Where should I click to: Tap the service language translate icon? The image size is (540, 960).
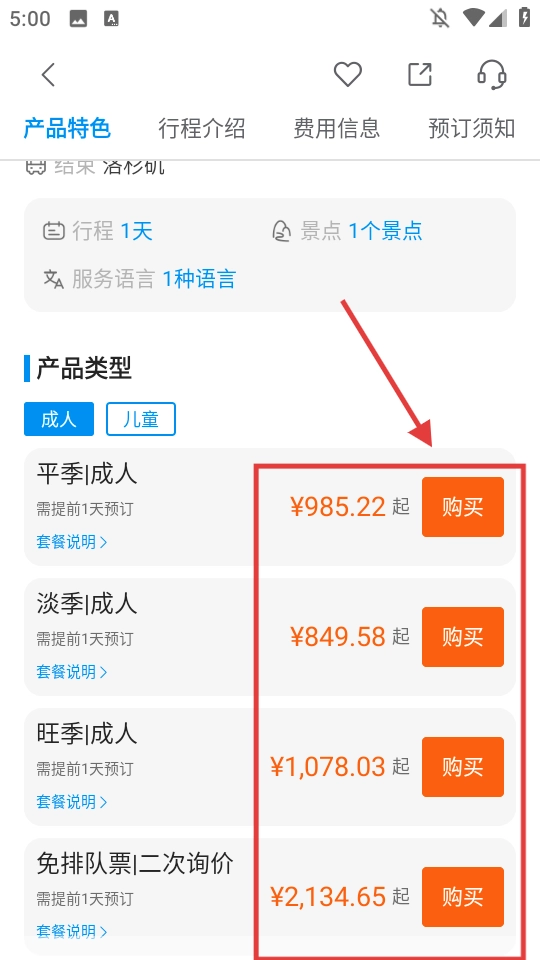54,279
